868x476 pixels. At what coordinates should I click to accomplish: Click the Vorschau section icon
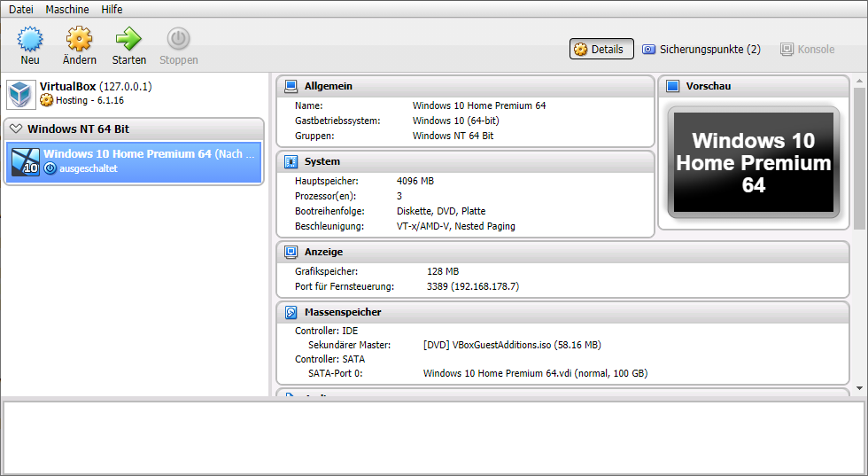point(672,86)
